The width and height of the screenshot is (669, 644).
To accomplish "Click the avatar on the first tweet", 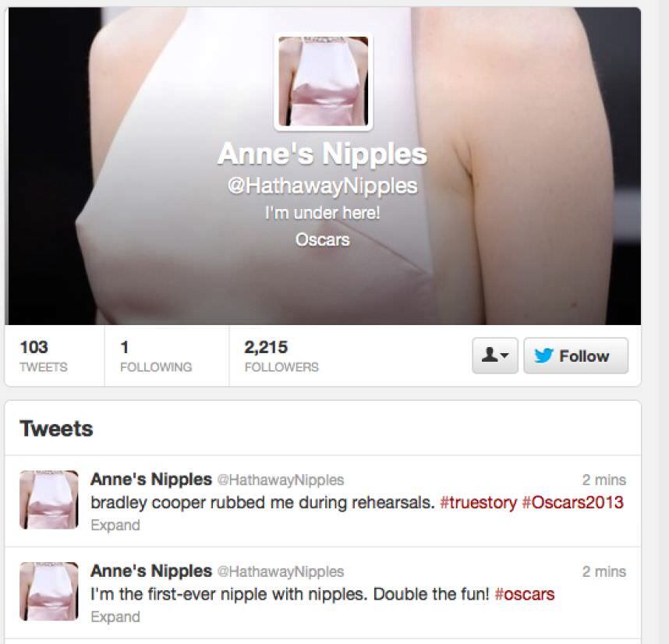I will point(49,500).
